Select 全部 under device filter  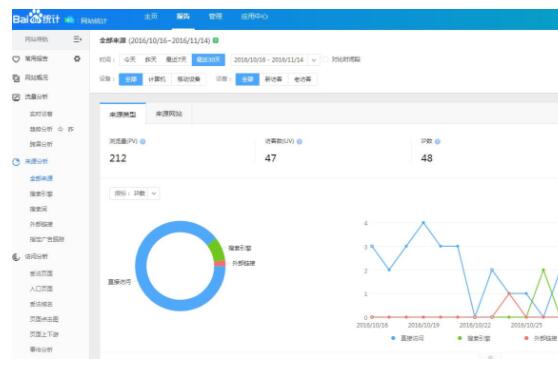[131, 79]
